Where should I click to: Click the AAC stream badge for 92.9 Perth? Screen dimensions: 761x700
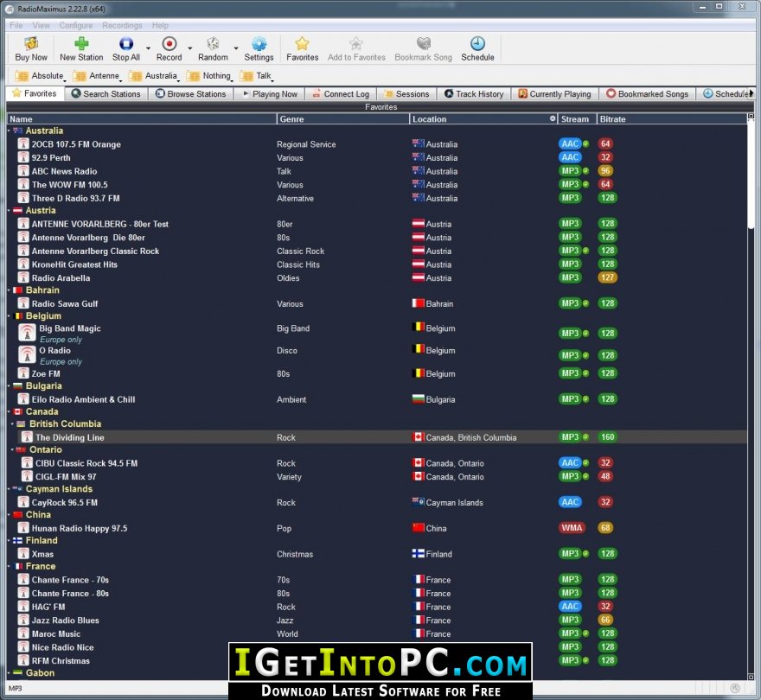pyautogui.click(x=570, y=157)
